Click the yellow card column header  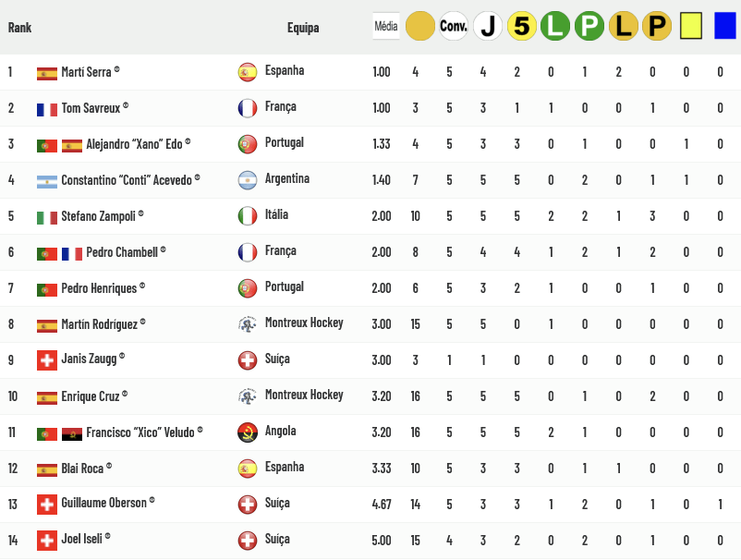point(689,26)
